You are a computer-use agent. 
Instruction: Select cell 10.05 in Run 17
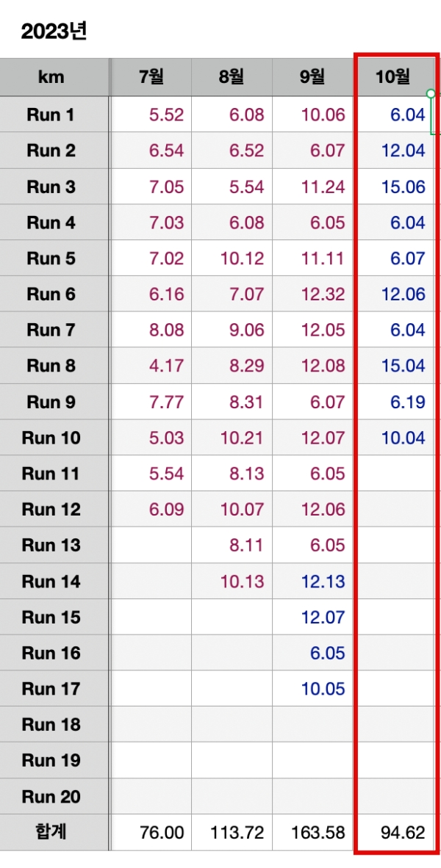[312, 688]
